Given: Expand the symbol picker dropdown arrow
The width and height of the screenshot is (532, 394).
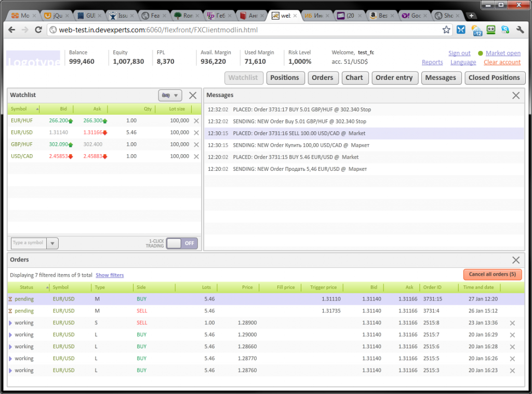Looking at the screenshot, I should point(53,243).
